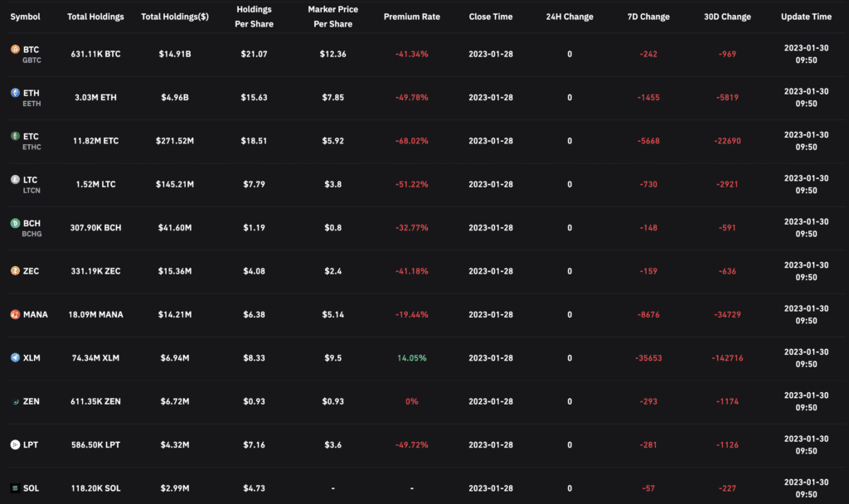Click the Litecoin LTC coin icon
The width and height of the screenshot is (849, 504).
[x=15, y=179]
